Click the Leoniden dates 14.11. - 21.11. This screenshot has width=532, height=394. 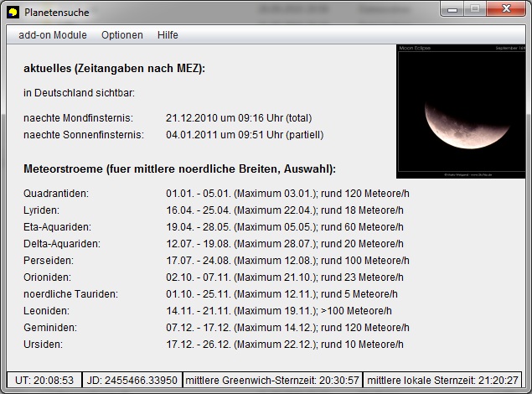click(199, 310)
